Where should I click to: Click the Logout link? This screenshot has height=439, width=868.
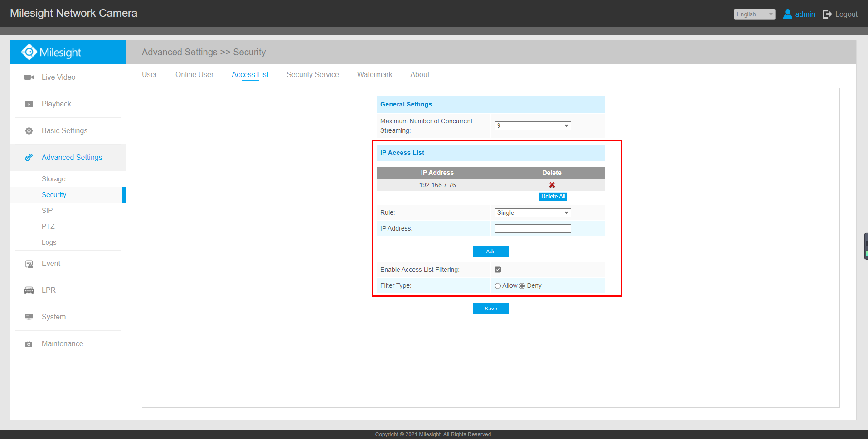846,14
